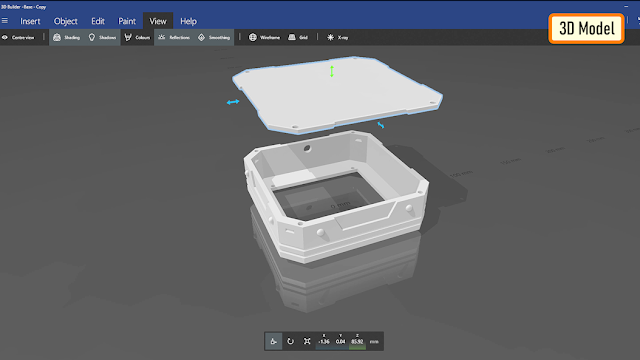Open the hamburger menu icon
The width and height of the screenshot is (640, 360).
[x=5, y=20]
